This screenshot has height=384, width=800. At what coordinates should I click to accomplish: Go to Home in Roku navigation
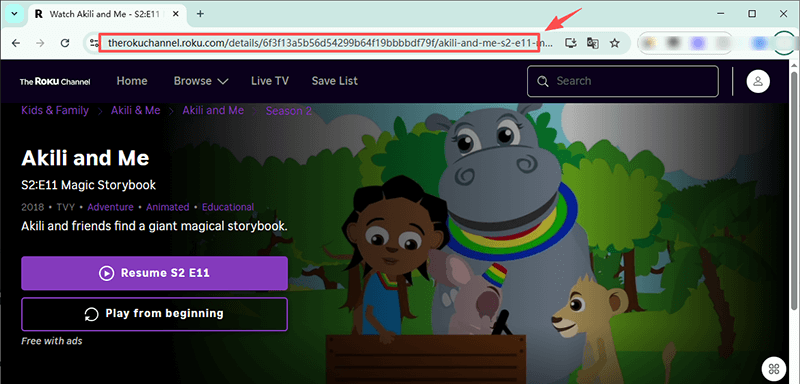[x=132, y=81]
